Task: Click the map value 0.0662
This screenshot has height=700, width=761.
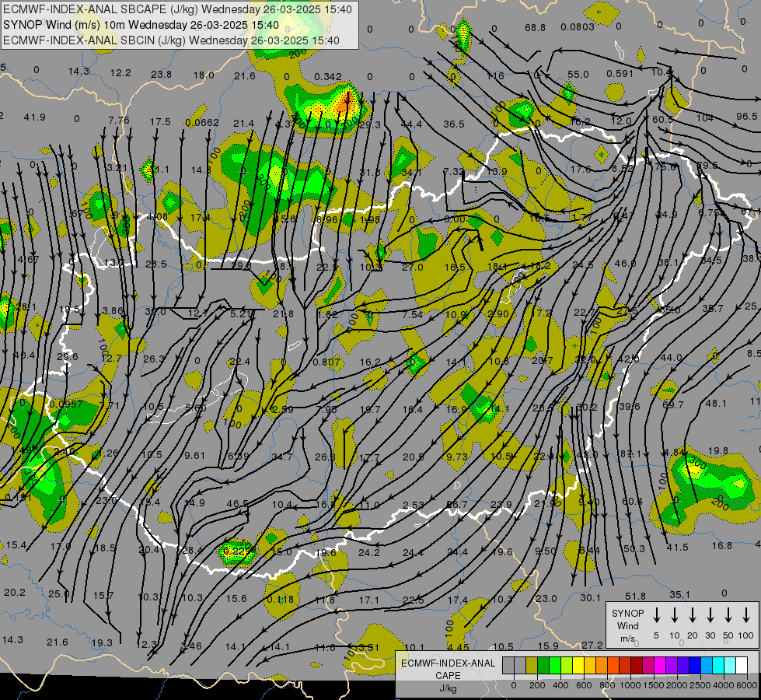Action: pyautogui.click(x=202, y=123)
